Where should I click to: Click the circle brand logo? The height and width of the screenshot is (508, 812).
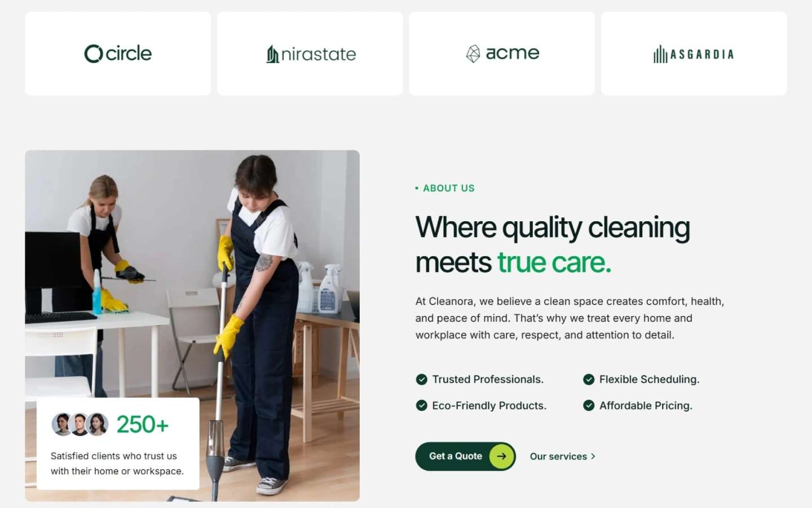[x=118, y=54]
